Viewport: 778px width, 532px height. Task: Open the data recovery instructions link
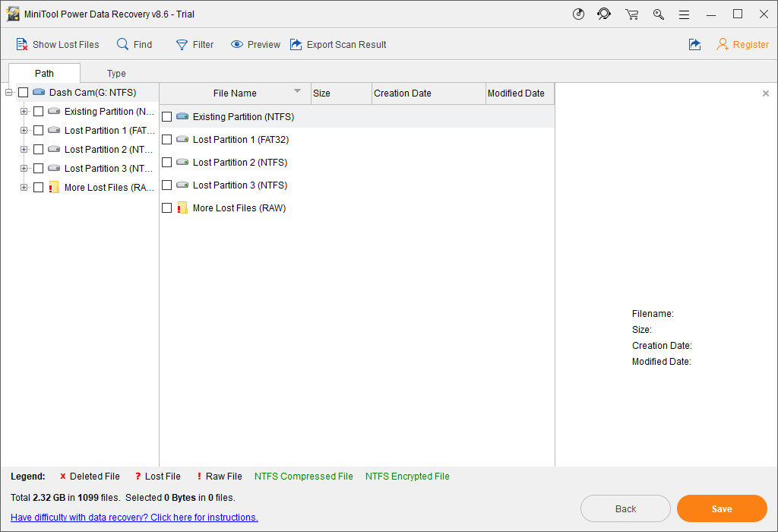tap(134, 518)
